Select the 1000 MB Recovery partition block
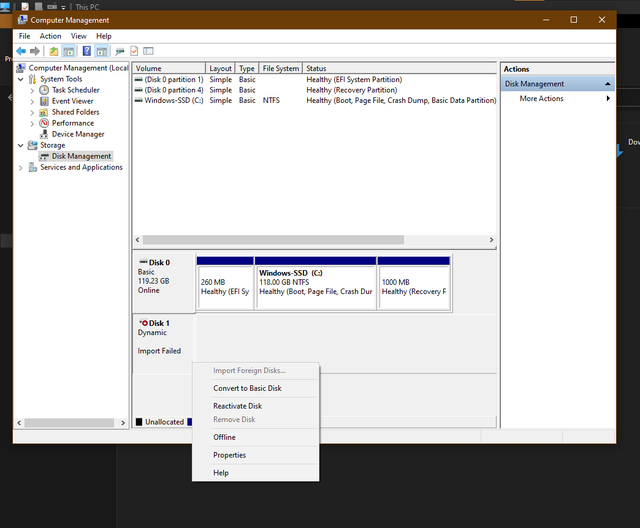This screenshot has height=528, width=640. [414, 283]
